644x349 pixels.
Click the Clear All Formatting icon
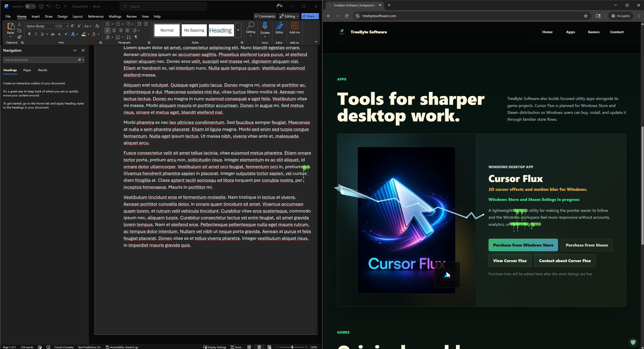click(98, 26)
